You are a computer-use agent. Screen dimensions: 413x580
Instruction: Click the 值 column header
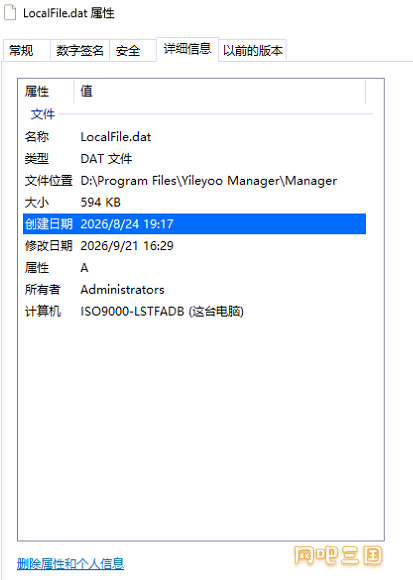point(220,91)
